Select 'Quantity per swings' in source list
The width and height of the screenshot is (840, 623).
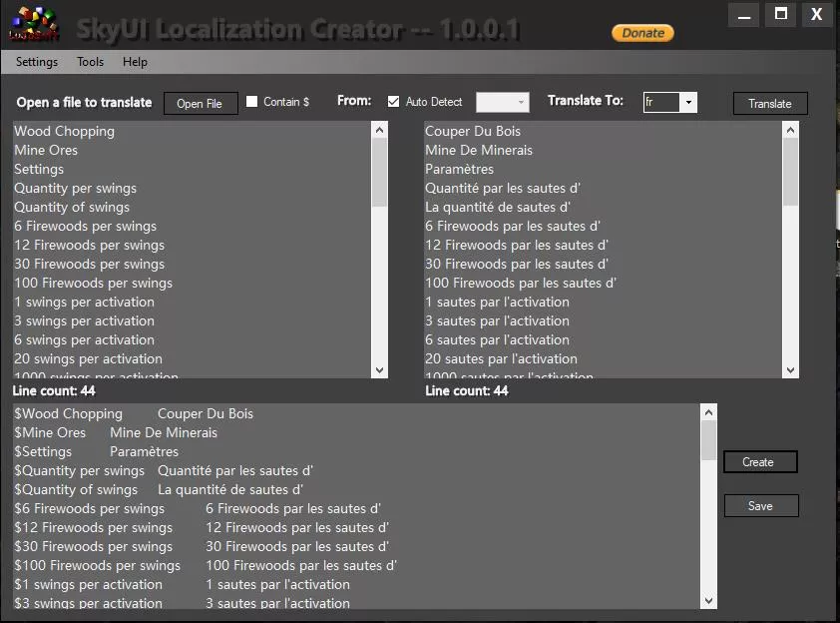tap(76, 188)
